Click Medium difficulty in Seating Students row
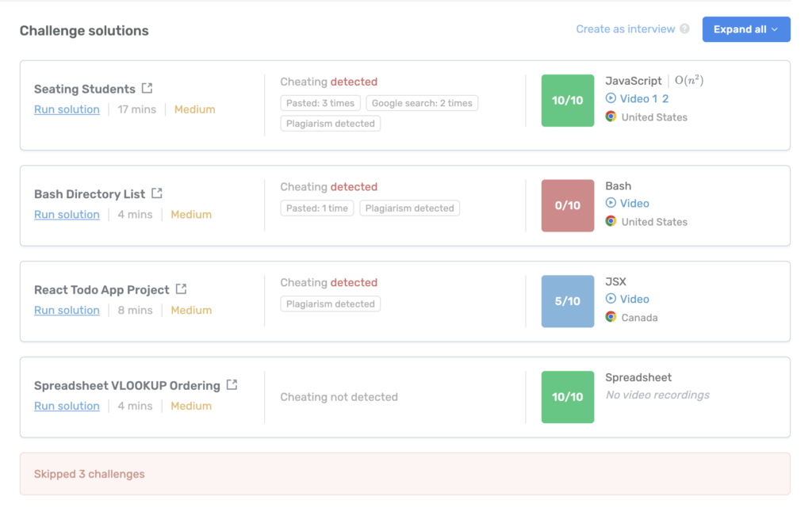This screenshot has width=812, height=508. coord(195,109)
